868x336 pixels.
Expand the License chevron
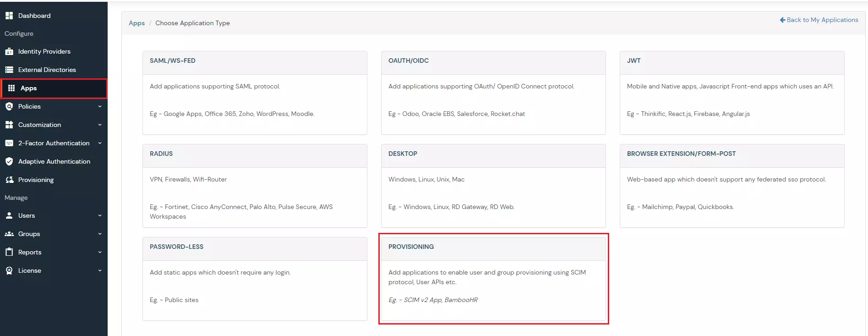(x=100, y=270)
